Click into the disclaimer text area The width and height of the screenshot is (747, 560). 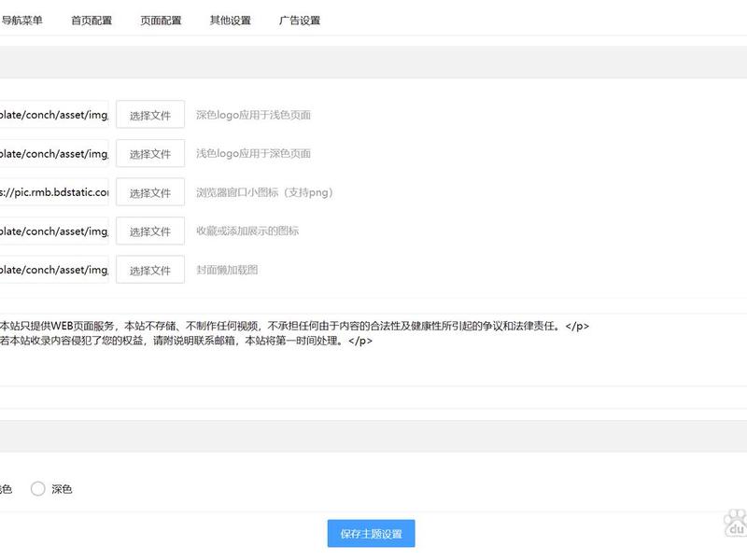click(373, 349)
